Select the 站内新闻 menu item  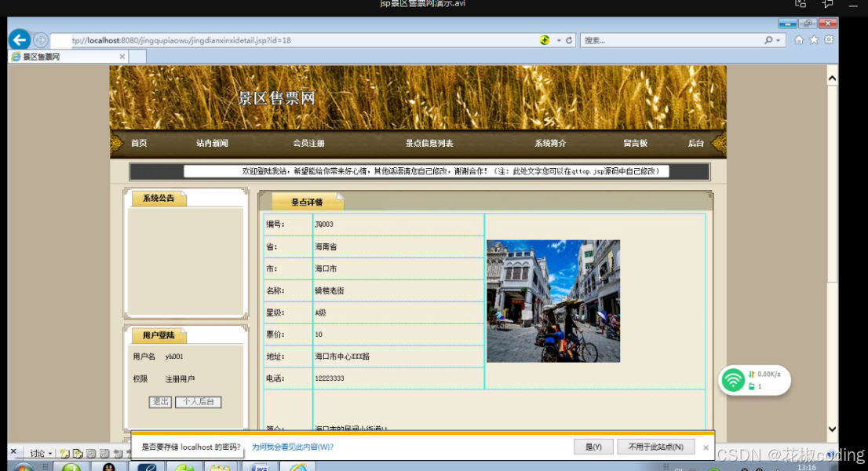pos(212,143)
